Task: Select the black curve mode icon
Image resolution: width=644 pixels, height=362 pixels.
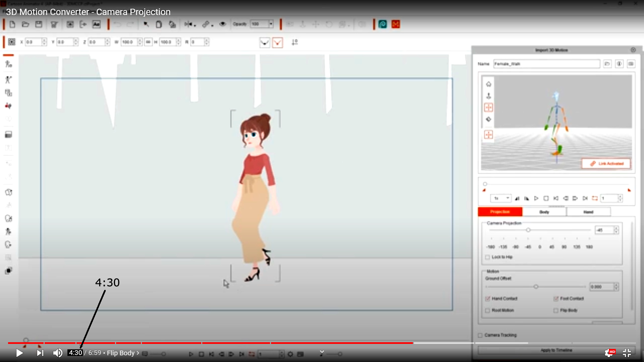Action: coord(265,43)
